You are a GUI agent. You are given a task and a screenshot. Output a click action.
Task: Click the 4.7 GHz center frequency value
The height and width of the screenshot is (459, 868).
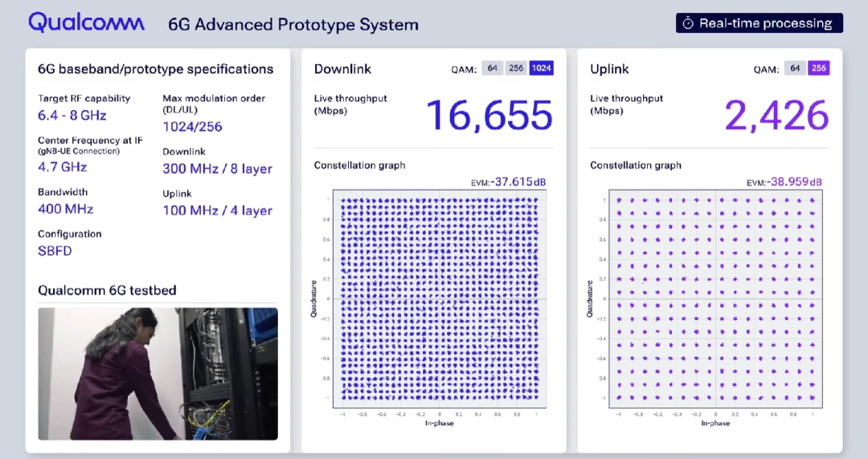[63, 166]
